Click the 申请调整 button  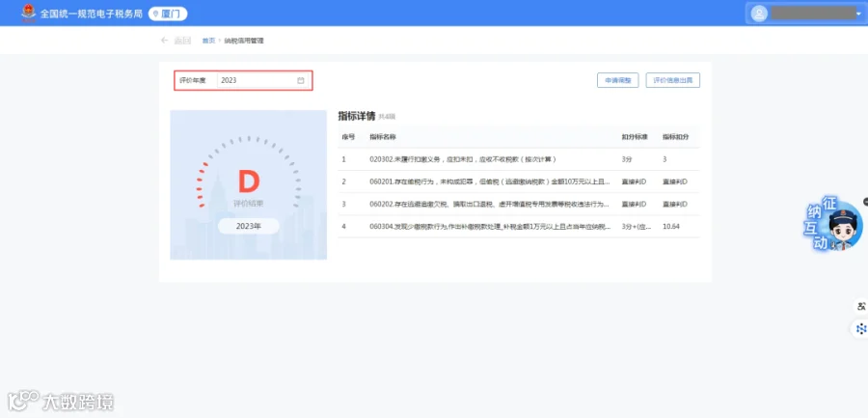618,80
